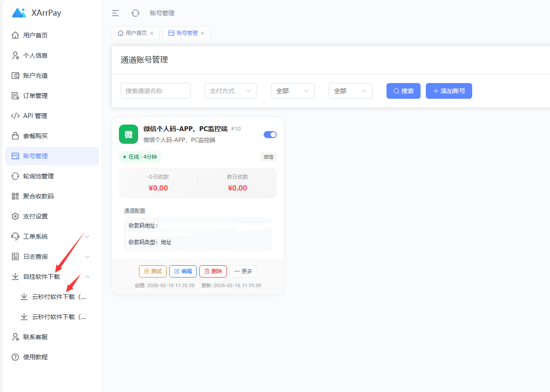Click the 账号管理 card icon in sidebar

click(x=15, y=156)
